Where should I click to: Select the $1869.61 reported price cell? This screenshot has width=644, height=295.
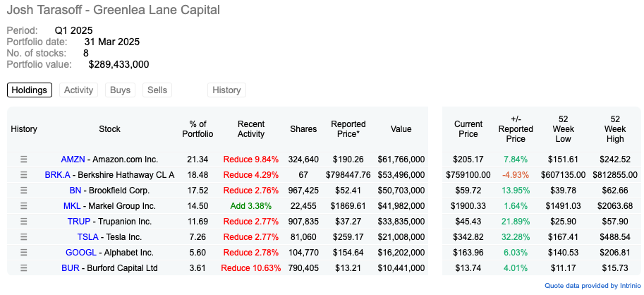(348, 206)
